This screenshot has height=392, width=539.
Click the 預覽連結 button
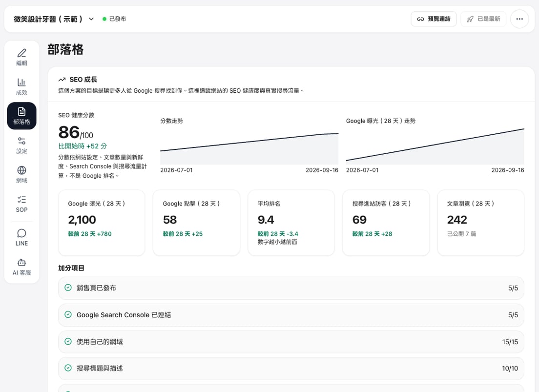434,19
